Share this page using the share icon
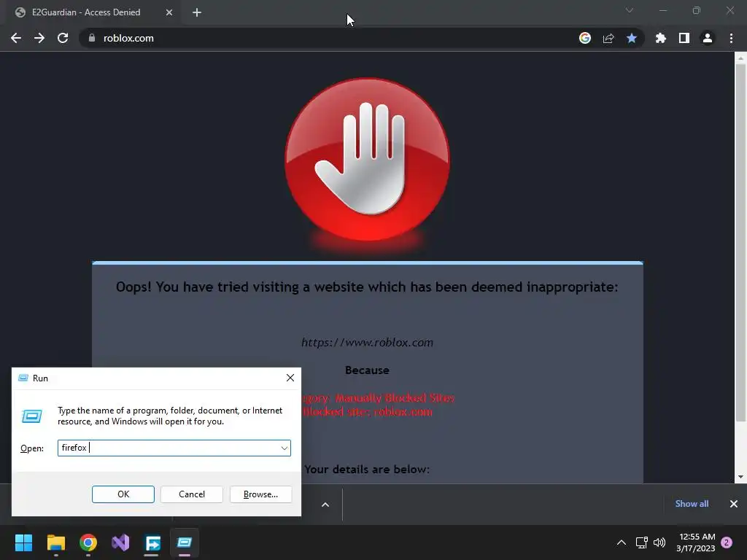Screen dimensions: 747x560 click(x=608, y=38)
